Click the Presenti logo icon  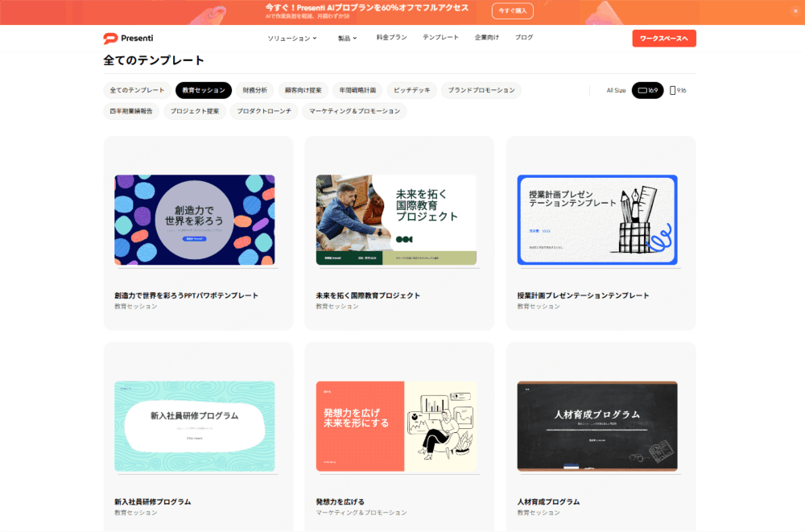pos(110,38)
